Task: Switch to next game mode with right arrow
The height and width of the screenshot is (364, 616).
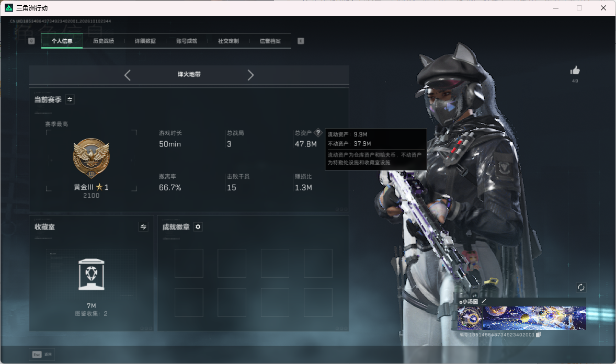Action: click(x=250, y=75)
